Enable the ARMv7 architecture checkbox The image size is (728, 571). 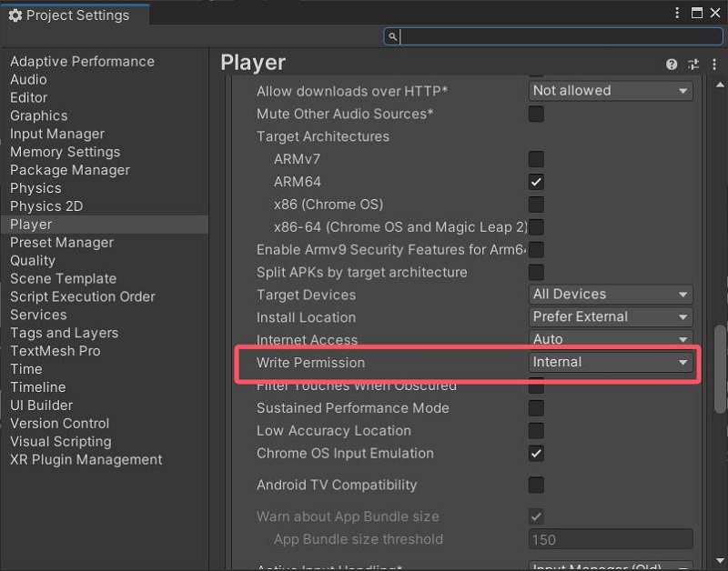click(x=537, y=159)
